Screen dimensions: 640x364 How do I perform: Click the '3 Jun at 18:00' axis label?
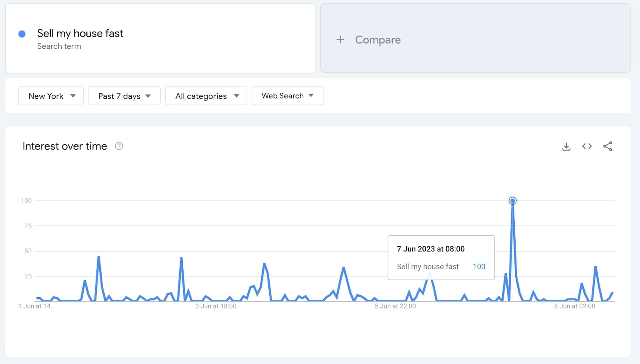point(216,306)
